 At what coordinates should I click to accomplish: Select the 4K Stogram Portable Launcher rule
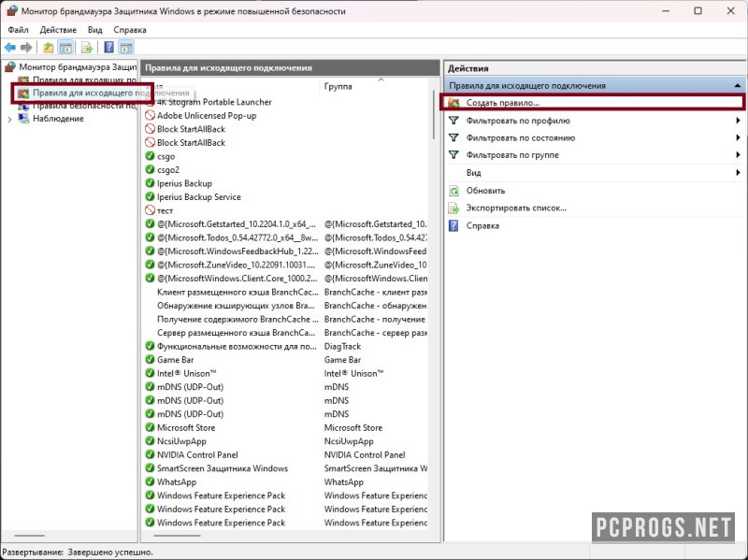(214, 102)
